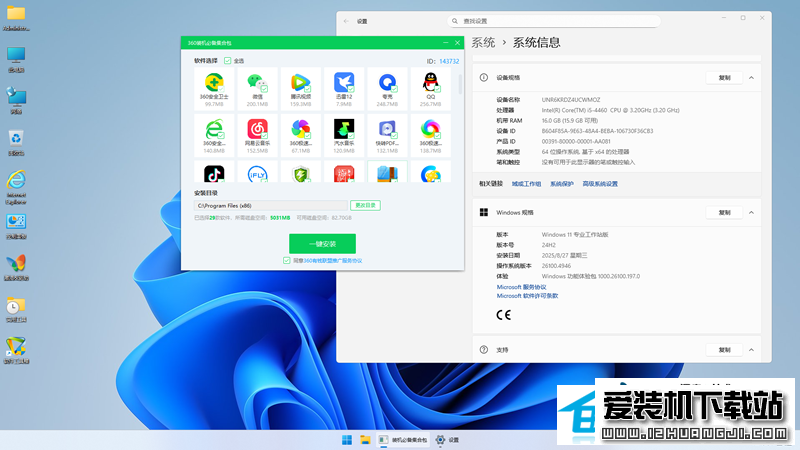Switch to 装机必备集合包 taskbar item

click(x=404, y=440)
